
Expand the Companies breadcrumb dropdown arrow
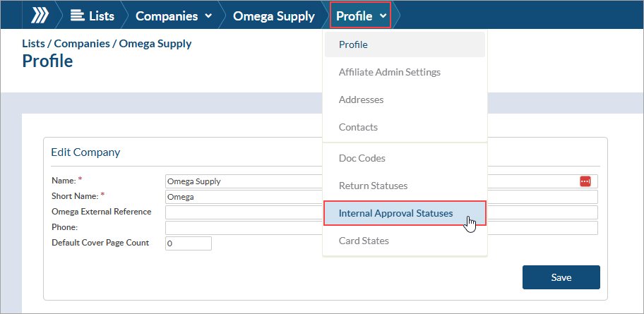(x=208, y=16)
